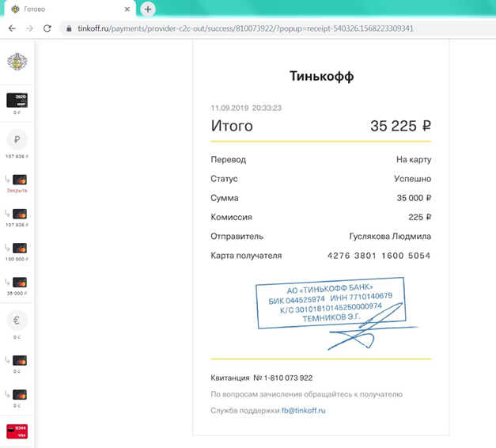Viewport: 496px width, 448px height.
Task: Close the Готово browser tab
Action: (x=127, y=9)
